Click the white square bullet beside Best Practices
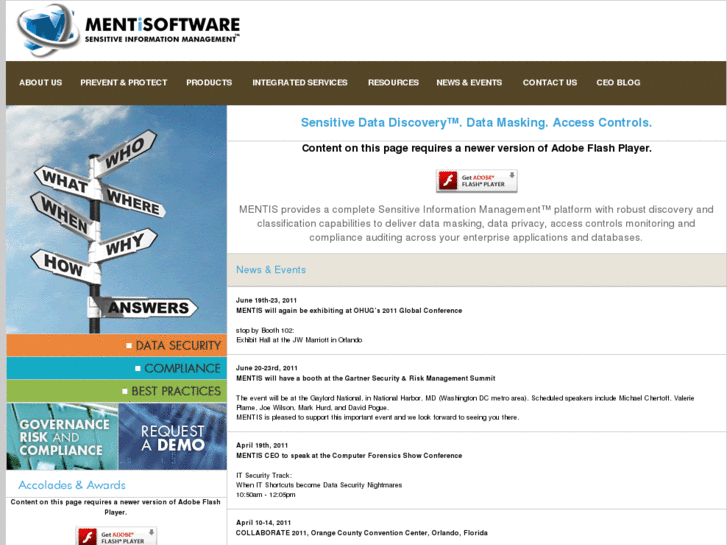This screenshot has width=727, height=545. tap(125, 391)
